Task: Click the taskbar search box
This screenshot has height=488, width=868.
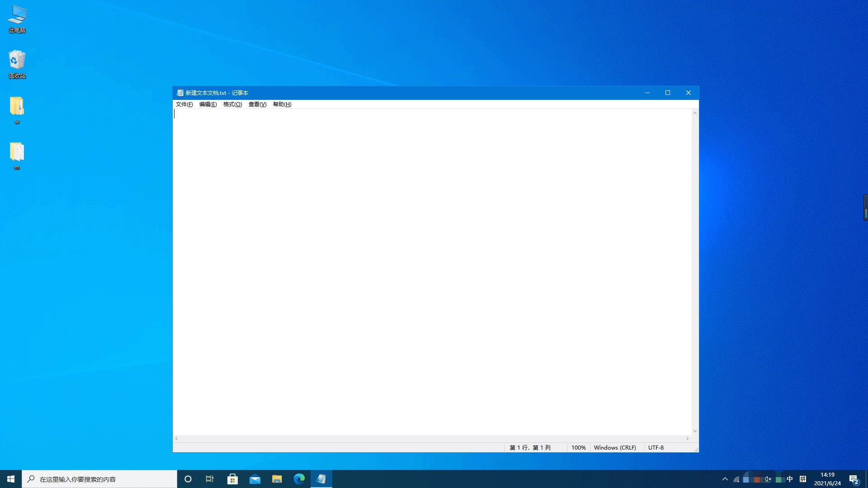Action: 99,479
